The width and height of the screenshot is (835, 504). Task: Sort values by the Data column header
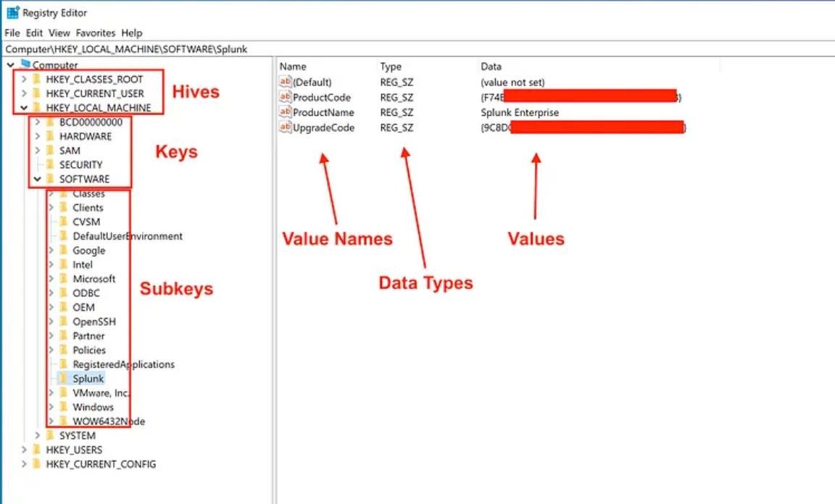[491, 67]
